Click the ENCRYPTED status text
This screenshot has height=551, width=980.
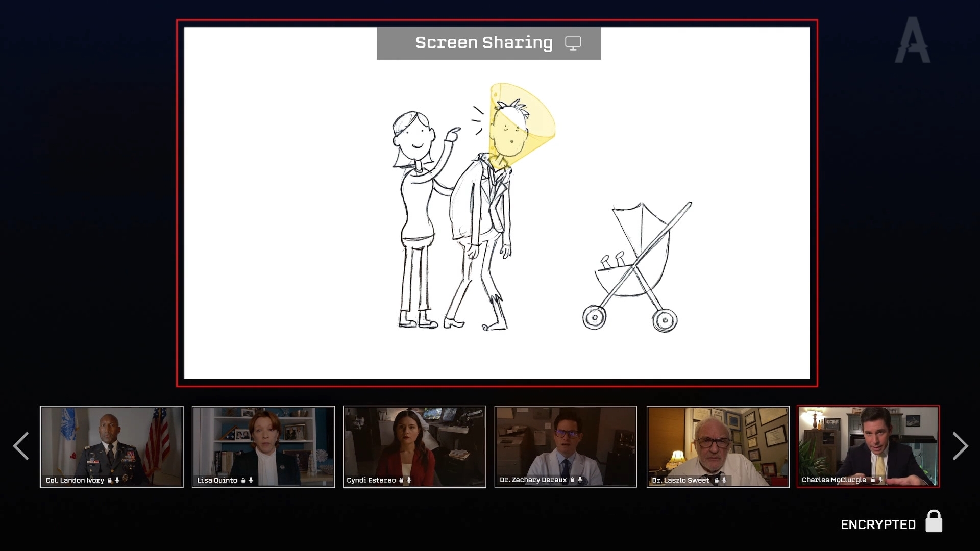(x=878, y=524)
